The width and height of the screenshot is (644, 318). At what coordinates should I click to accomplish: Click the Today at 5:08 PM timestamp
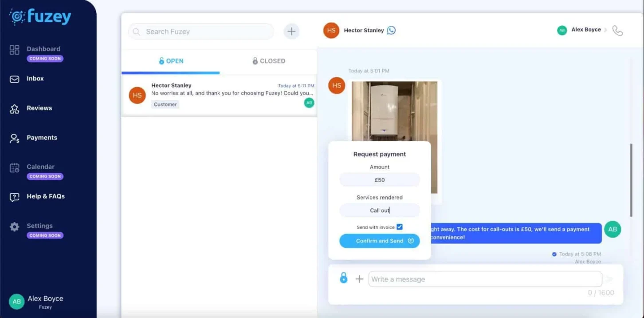tap(580, 254)
